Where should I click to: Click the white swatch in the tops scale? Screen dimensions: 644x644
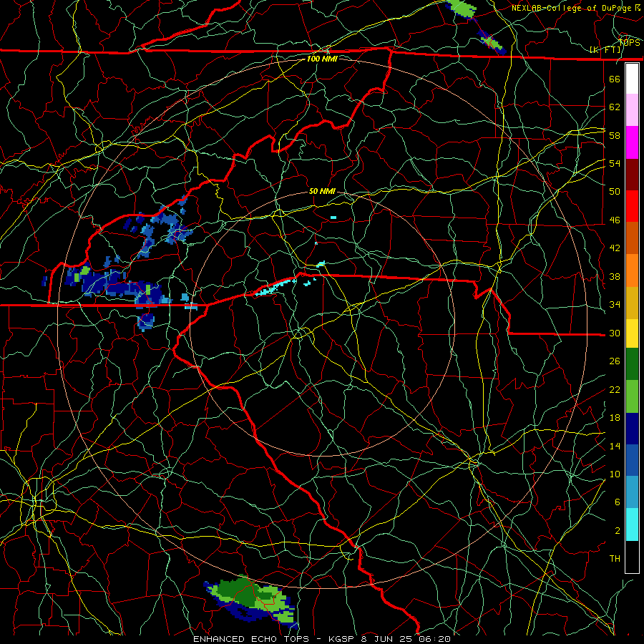[632, 79]
